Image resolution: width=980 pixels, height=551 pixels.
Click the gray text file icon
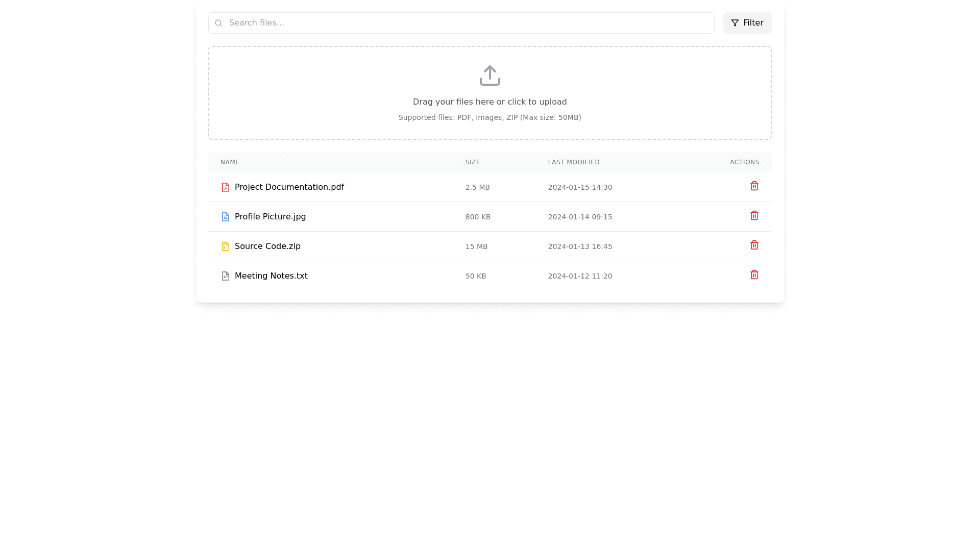[x=225, y=276]
